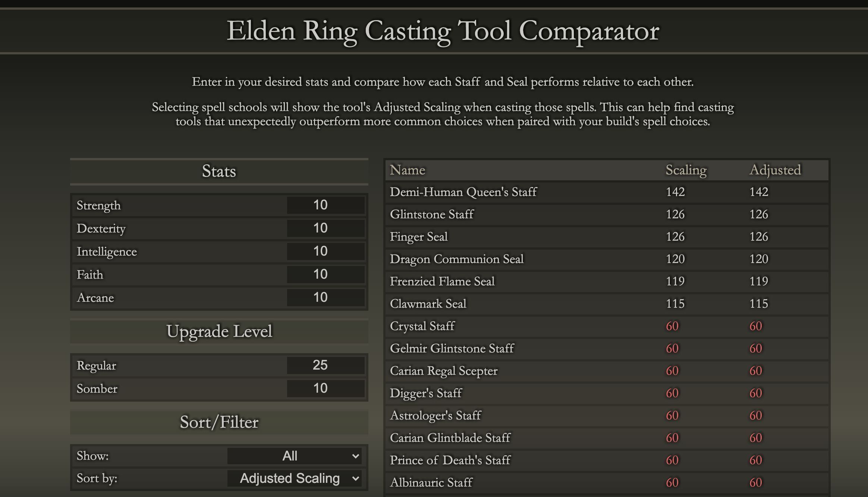Click the Prince of Death's Staff entry
The height and width of the screenshot is (497, 868).
coord(450,460)
